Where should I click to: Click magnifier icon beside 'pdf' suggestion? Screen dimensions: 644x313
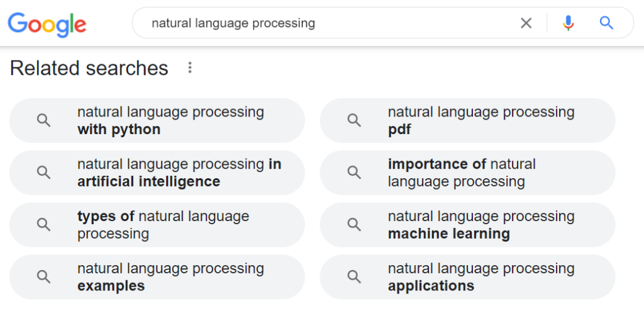354,120
